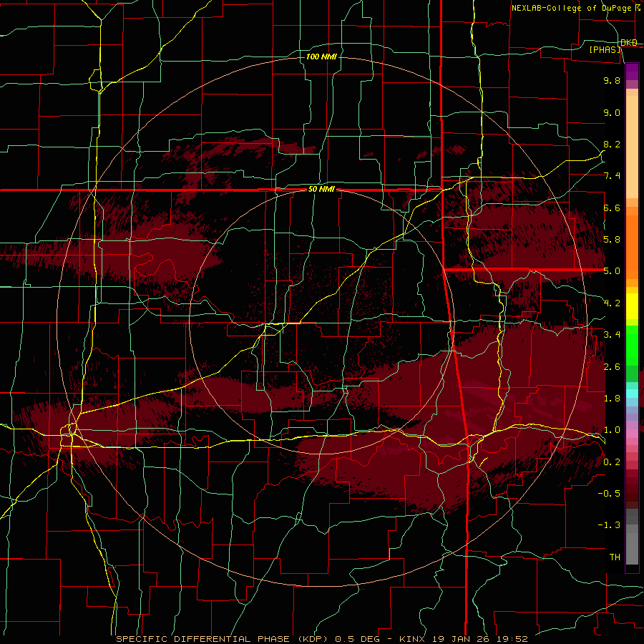Click the 9.8 color scale value
Viewport: 644px width, 644px height.
tap(612, 80)
